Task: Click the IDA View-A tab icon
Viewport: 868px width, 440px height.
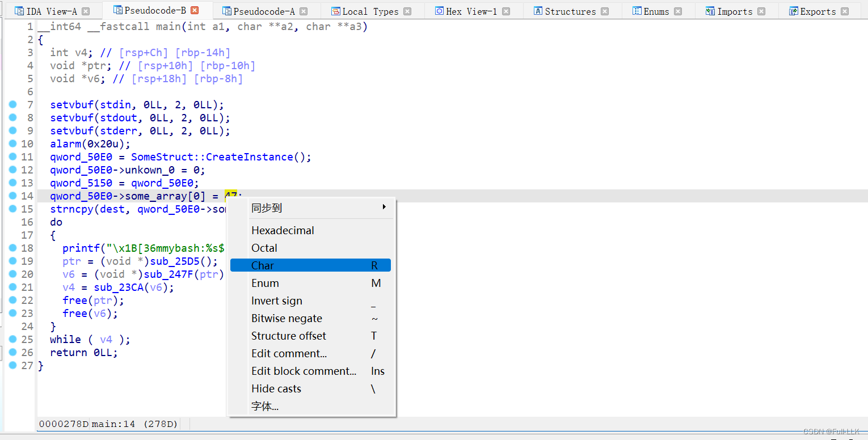Action: pos(19,11)
